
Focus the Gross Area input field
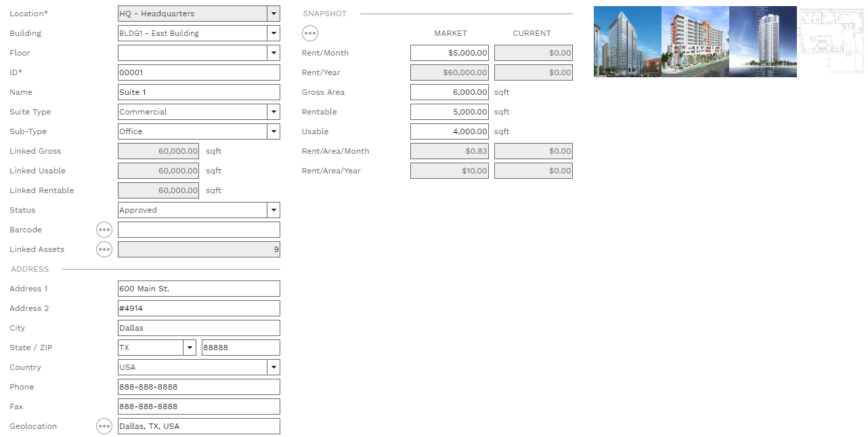449,92
